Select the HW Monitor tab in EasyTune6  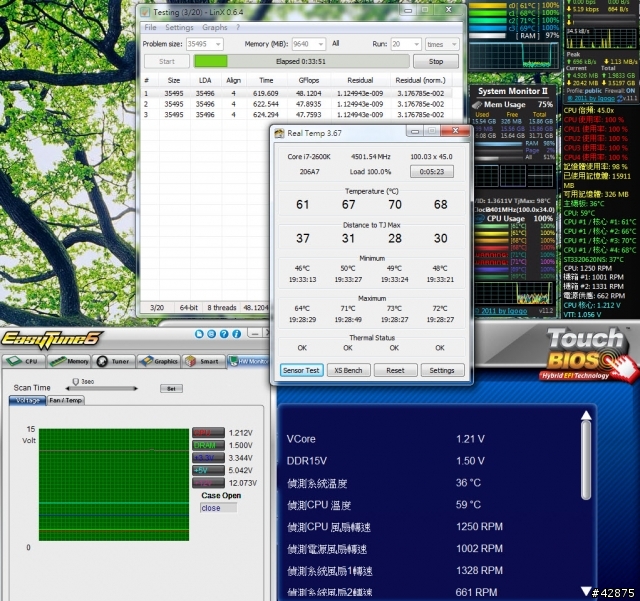[x=248, y=361]
